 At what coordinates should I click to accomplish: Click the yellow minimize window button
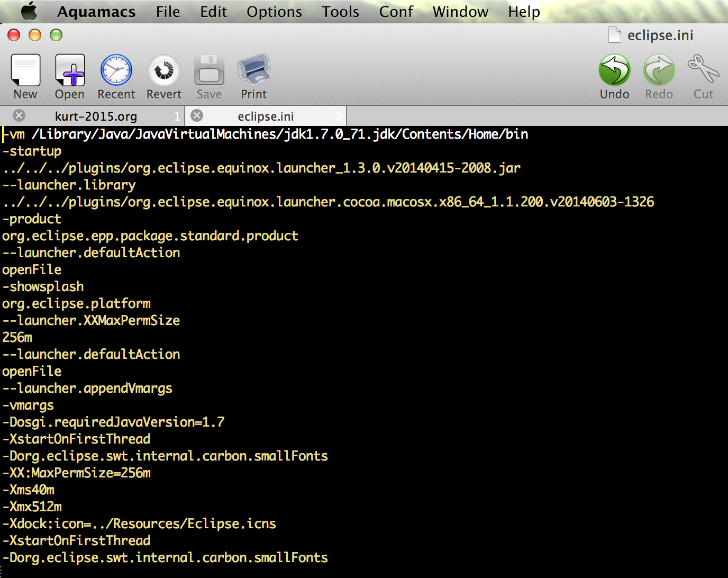click(35, 35)
